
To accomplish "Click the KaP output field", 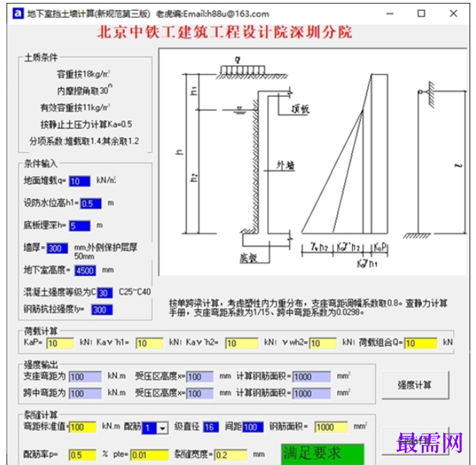I will point(60,343).
